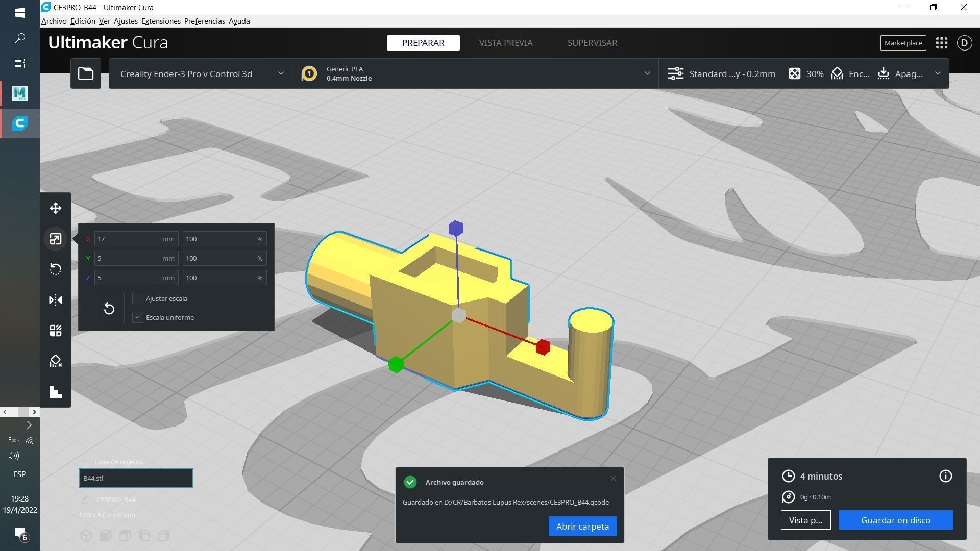Open the Per Model Settings tool

(56, 331)
